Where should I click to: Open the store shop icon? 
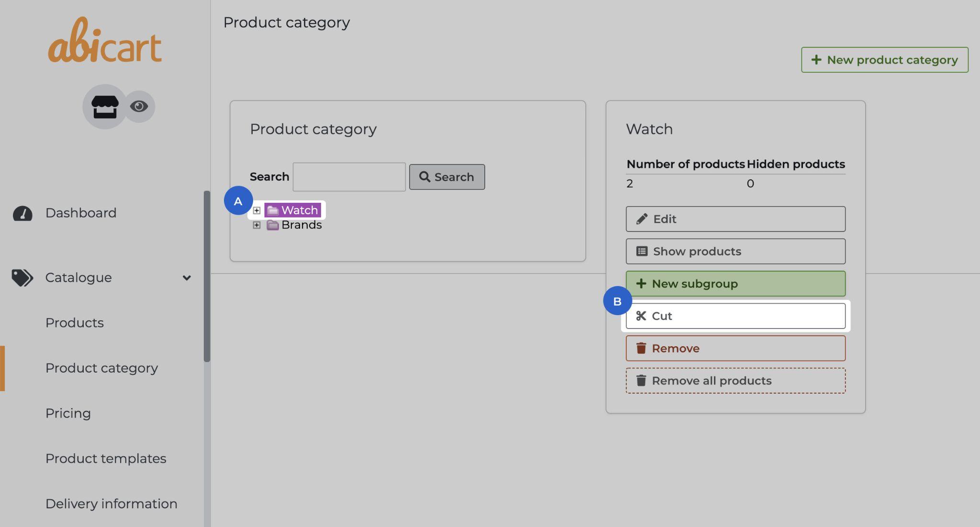pos(105,106)
